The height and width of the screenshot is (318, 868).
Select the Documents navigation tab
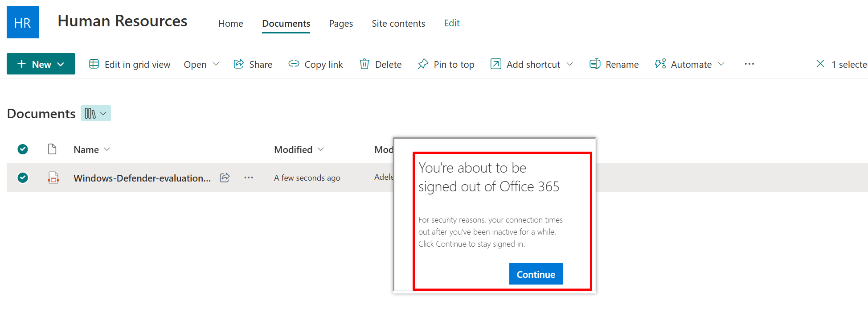(286, 23)
